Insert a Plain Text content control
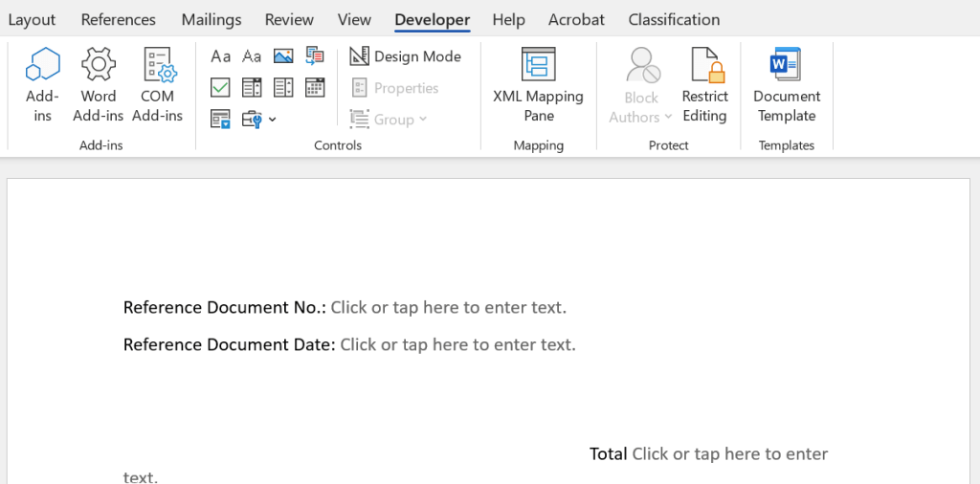 point(252,56)
